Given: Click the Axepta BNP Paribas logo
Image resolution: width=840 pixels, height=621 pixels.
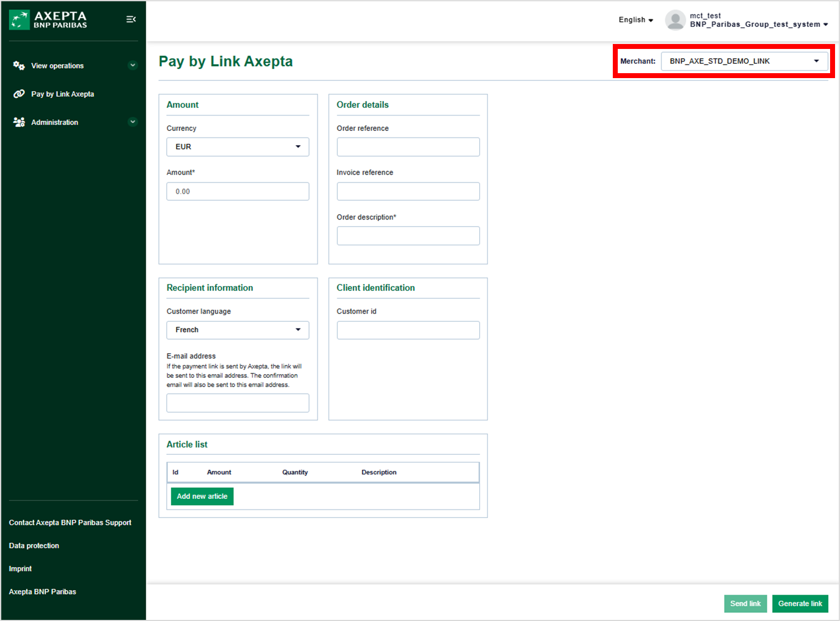Looking at the screenshot, I should click(x=48, y=20).
